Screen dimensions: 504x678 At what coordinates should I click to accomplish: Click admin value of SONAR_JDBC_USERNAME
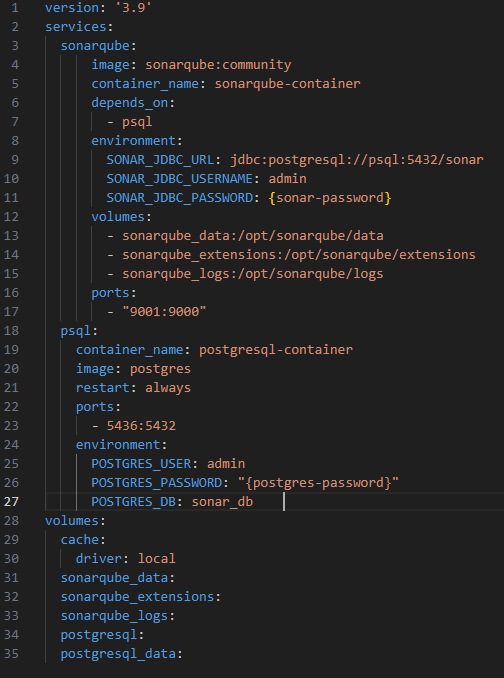287,179
